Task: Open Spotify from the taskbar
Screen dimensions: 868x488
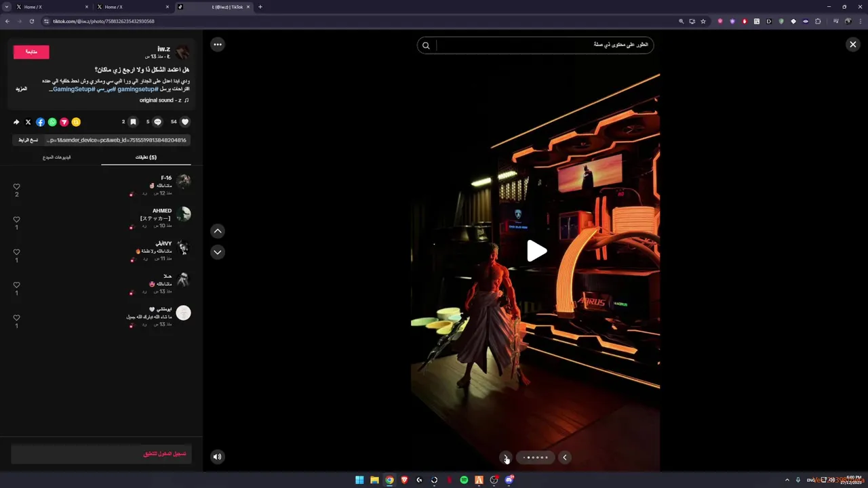Action: click(x=464, y=480)
